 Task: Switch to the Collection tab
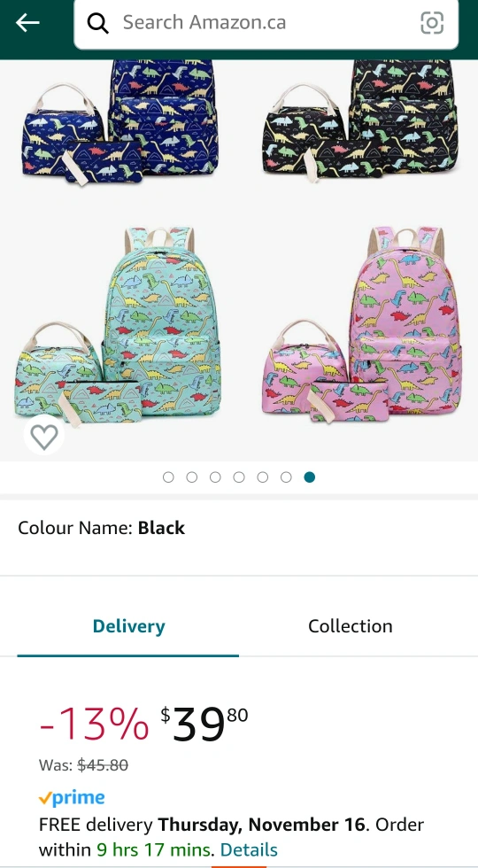pos(351,626)
